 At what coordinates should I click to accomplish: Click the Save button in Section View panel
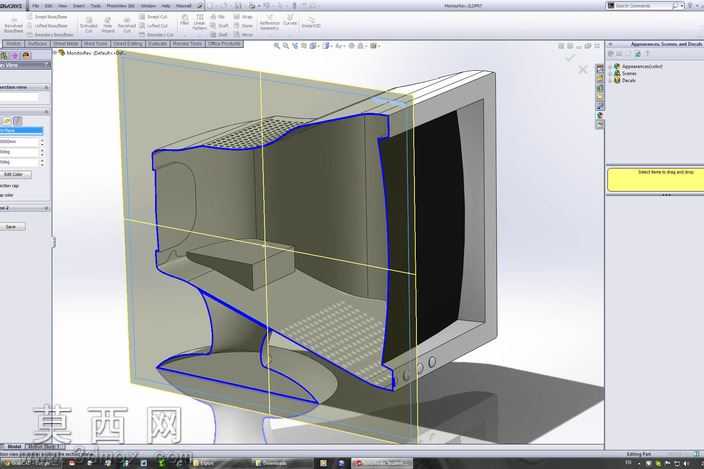(11, 227)
